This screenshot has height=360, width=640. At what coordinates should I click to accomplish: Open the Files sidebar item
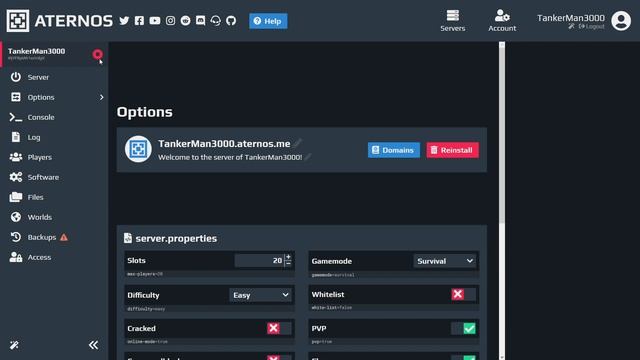click(54, 197)
